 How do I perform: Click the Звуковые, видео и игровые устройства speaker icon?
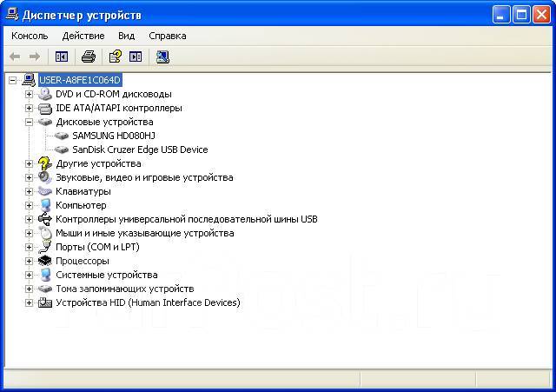(x=45, y=177)
